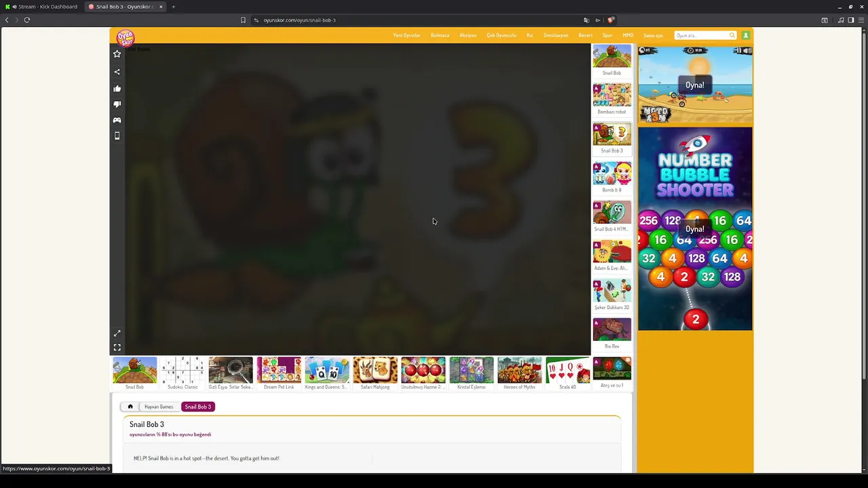Open the Brave Shields icon

[610, 20]
